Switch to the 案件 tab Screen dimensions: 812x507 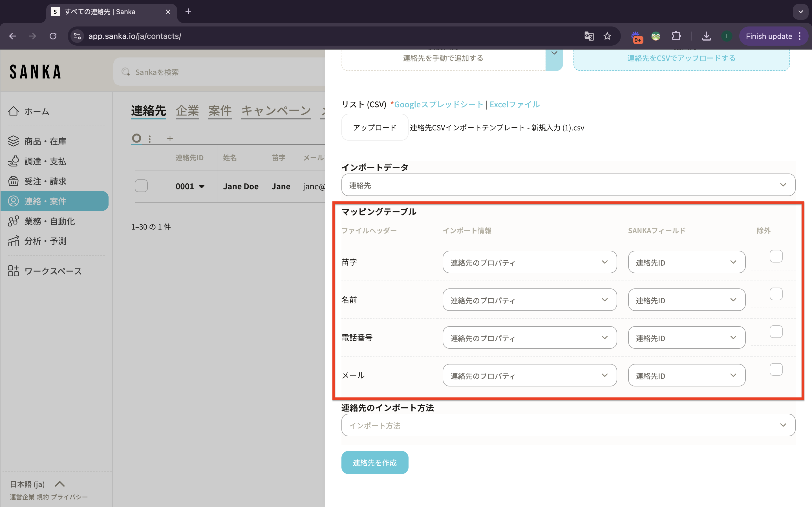click(x=220, y=111)
